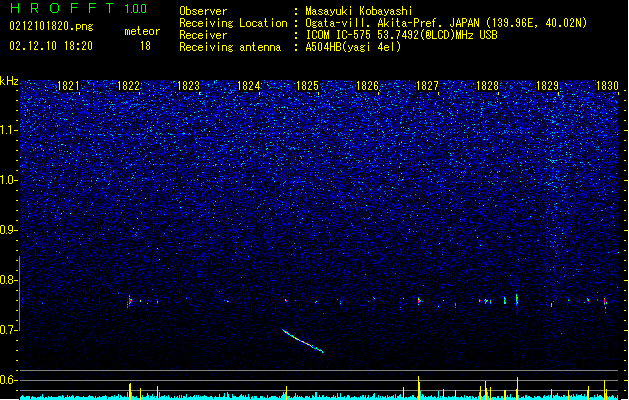
Task: Click the kHz axis unit label
Action: (x=9, y=81)
